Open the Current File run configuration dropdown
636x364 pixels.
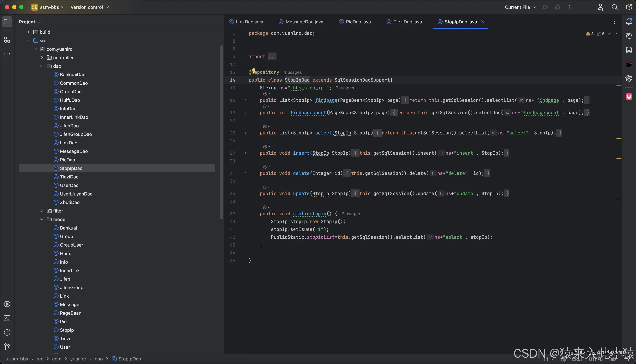coord(520,7)
